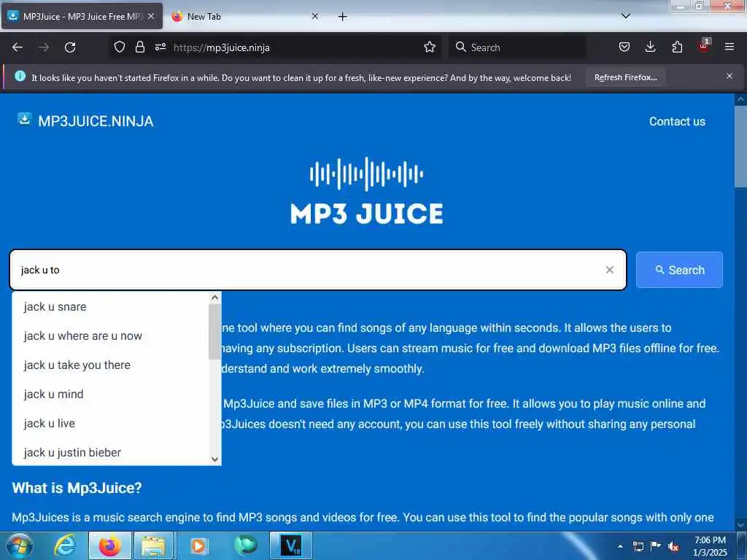
Task: Click the Action Center flag tray icon
Action: pos(656,546)
